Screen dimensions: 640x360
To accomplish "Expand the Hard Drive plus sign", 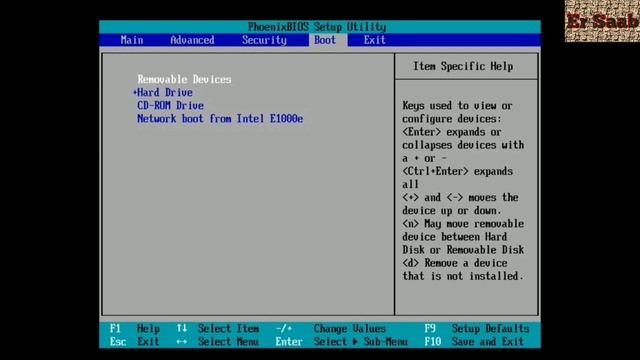I will click(134, 93).
